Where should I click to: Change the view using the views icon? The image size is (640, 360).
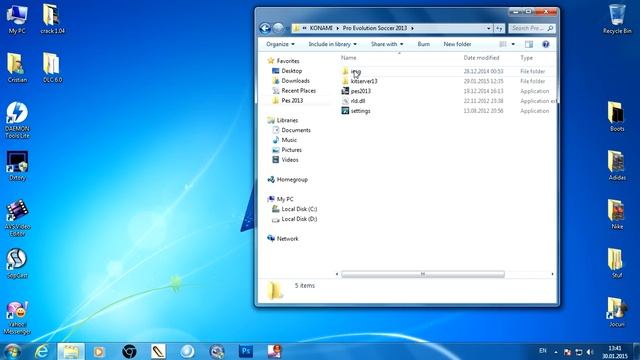pyautogui.click(x=503, y=44)
